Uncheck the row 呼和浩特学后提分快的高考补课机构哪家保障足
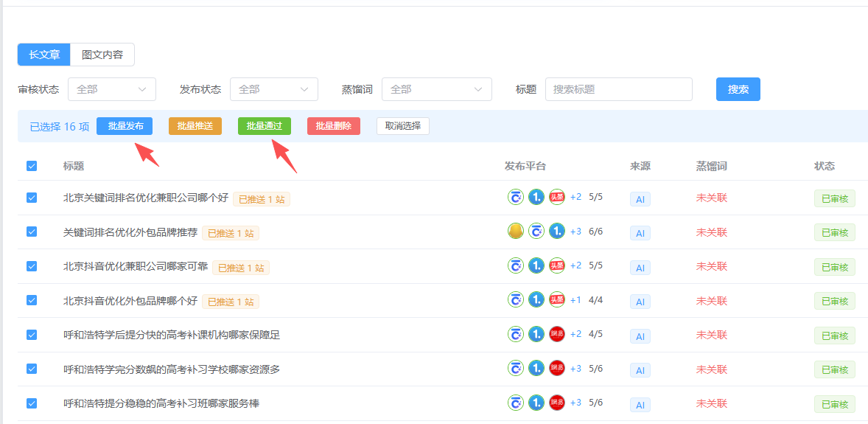 coord(32,335)
